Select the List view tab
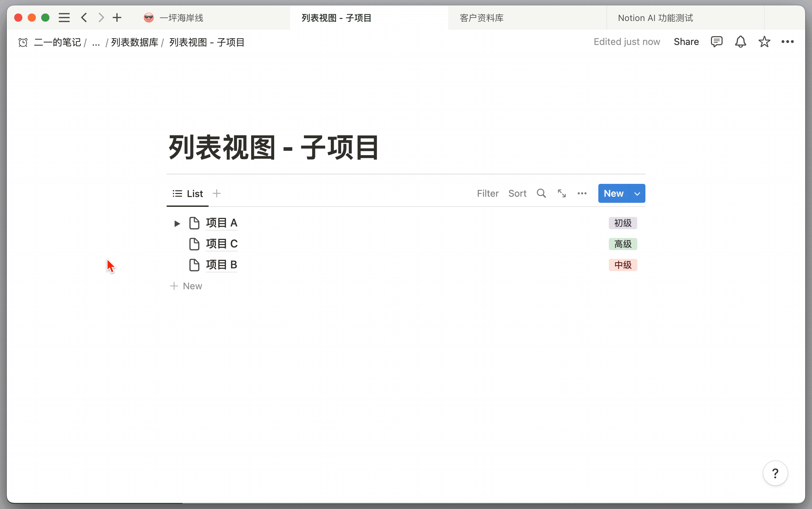The width and height of the screenshot is (812, 509). 188,194
